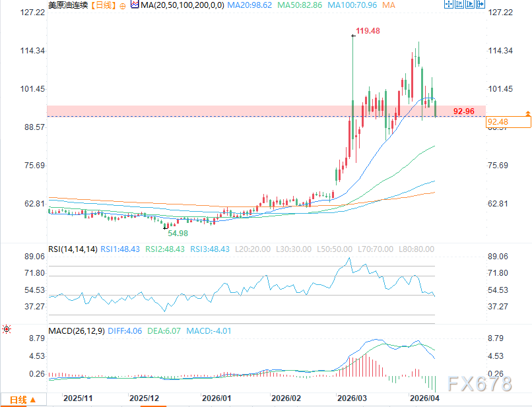Viewport: 532px width, 407px height.
Task: Click the axis play-forward chart icon
Action: [x=470, y=4]
